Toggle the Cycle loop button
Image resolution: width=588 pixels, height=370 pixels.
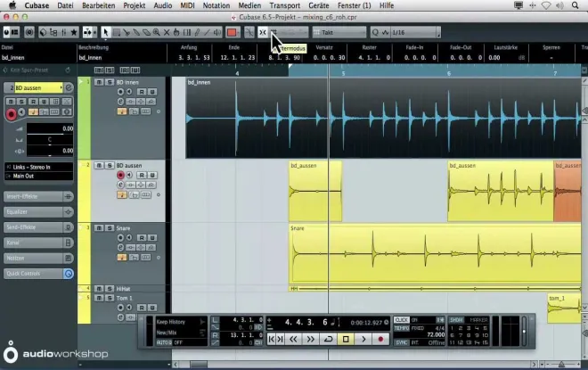[x=328, y=339]
